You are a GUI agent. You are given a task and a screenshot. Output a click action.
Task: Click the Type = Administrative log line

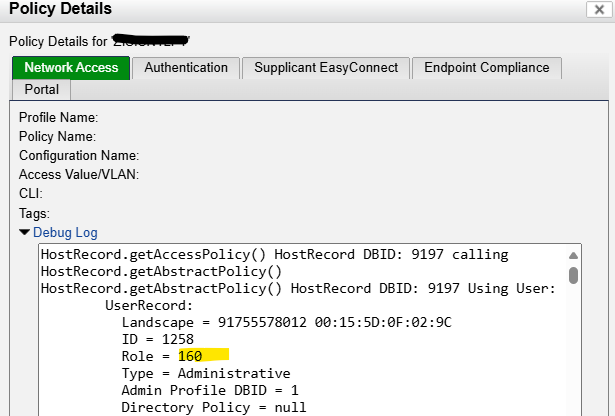point(206,373)
